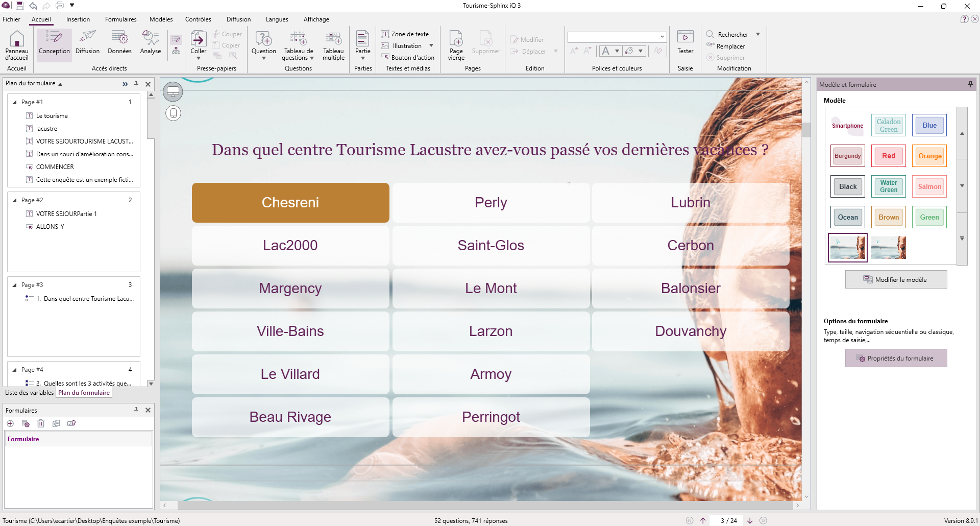Add a new form in Formulaires panel
The width and height of the screenshot is (980, 526).
[10, 423]
